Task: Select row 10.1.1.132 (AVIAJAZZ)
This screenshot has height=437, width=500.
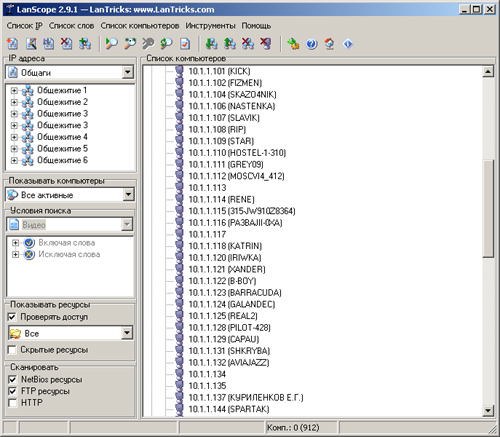Action: pyautogui.click(x=229, y=362)
